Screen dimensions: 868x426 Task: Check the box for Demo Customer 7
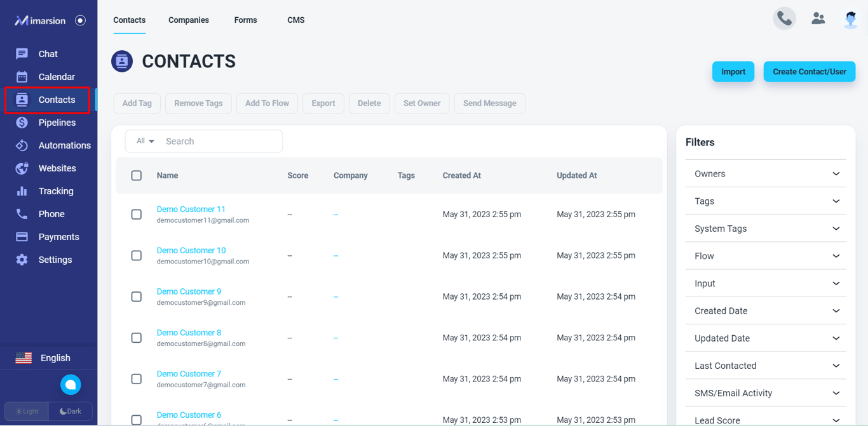point(137,379)
